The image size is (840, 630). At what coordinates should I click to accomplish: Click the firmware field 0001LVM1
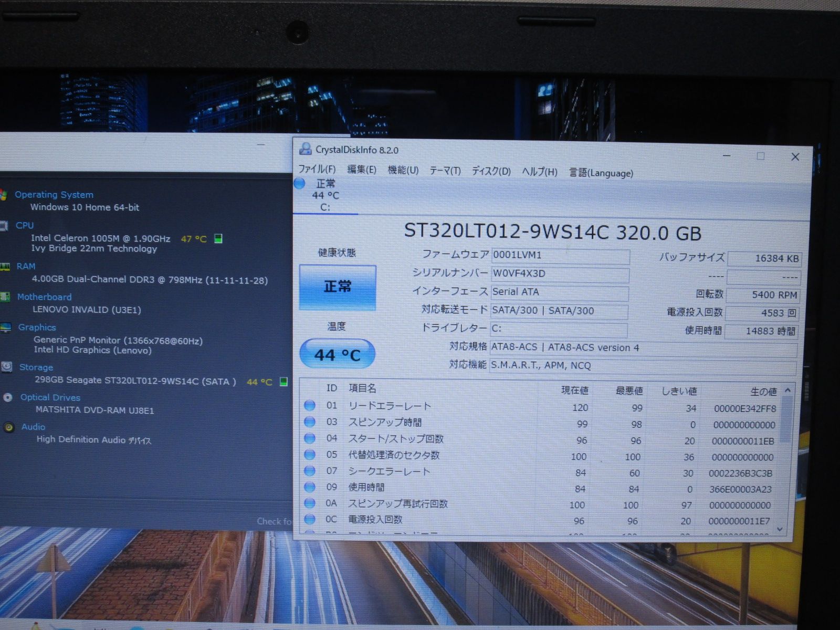click(x=560, y=256)
